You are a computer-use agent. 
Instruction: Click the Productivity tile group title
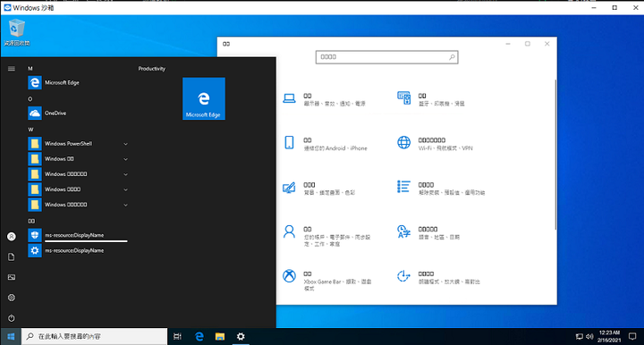[x=151, y=69]
